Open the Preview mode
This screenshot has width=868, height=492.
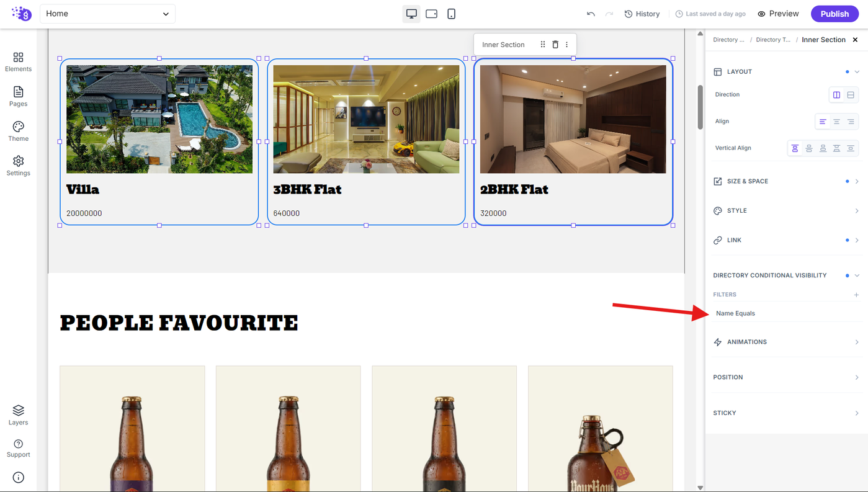pos(778,14)
